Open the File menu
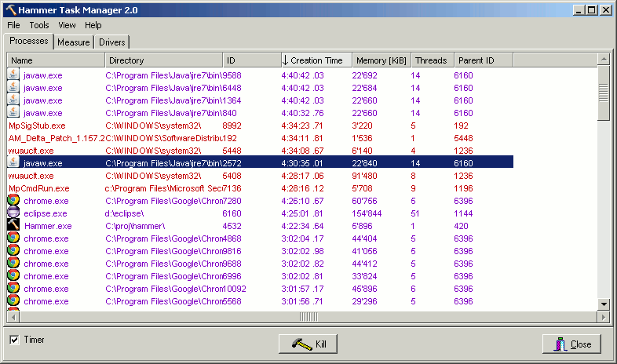 13,25
